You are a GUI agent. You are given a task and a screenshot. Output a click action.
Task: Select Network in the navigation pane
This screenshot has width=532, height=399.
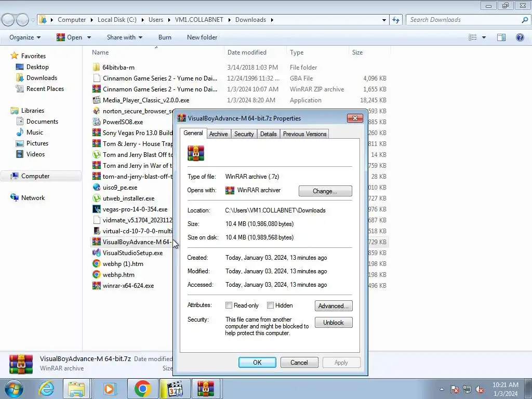[33, 198]
